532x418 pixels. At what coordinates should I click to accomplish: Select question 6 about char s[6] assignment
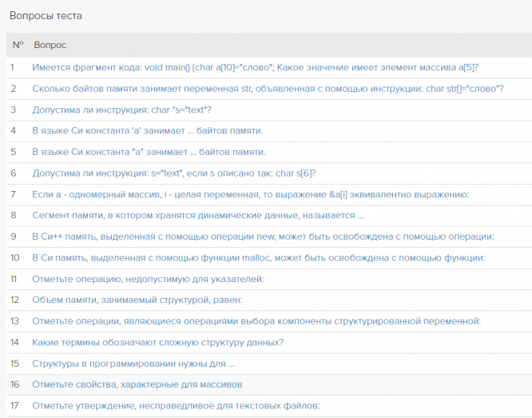point(174,173)
